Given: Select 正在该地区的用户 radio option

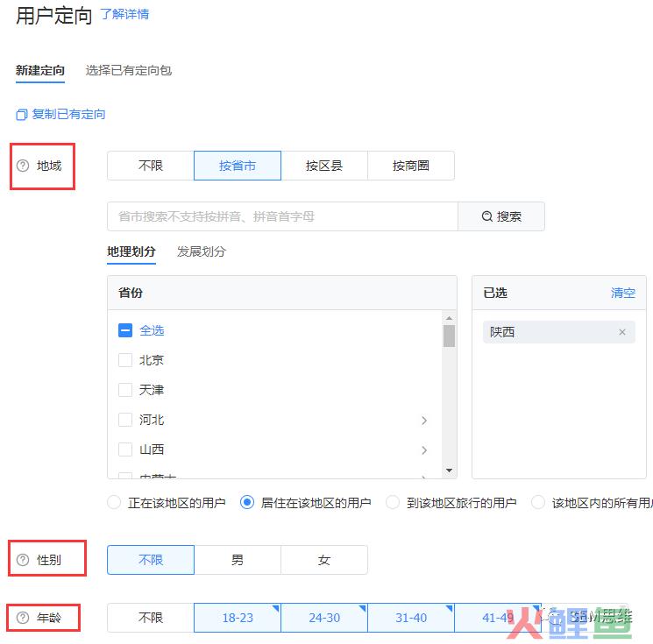Looking at the screenshot, I should click(114, 503).
